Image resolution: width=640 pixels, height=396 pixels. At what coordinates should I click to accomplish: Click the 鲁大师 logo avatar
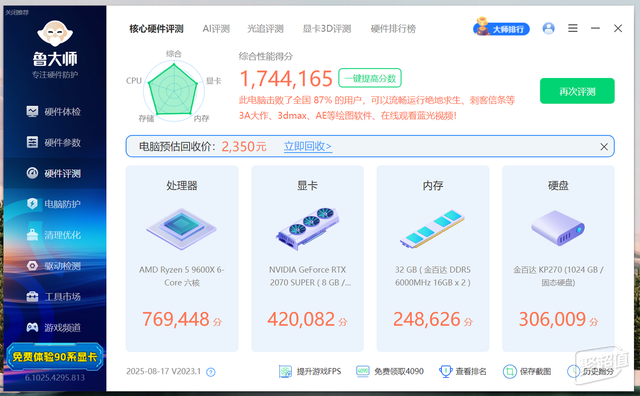click(x=55, y=33)
